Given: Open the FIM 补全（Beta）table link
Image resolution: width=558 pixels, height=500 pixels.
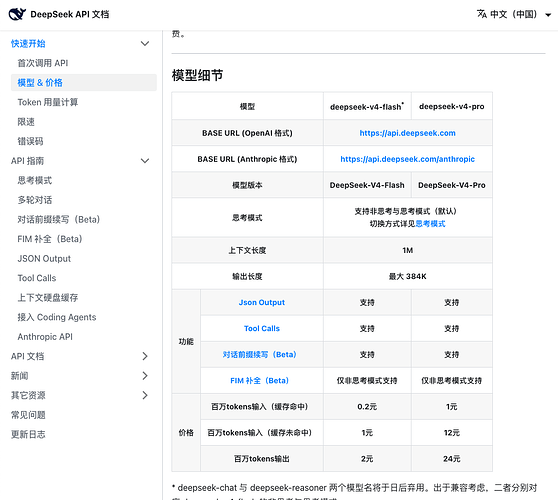Looking at the screenshot, I should coord(259,381).
